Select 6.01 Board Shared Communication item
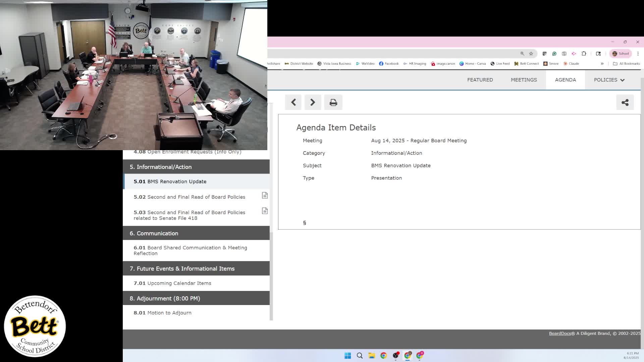The width and height of the screenshot is (644, 362). 190,250
